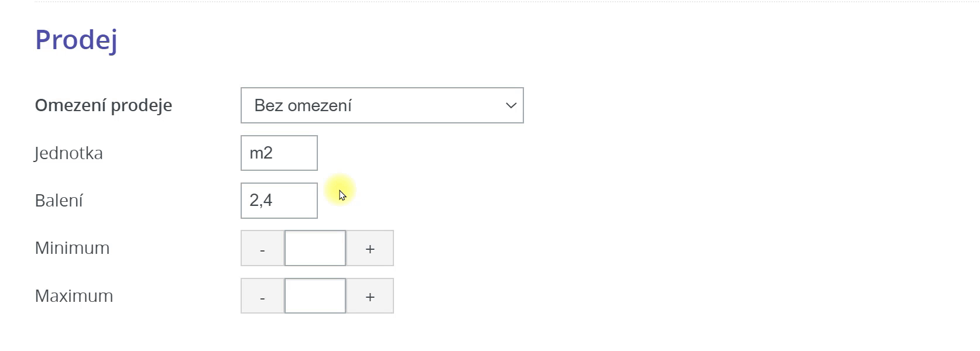The height and width of the screenshot is (351, 980).
Task: Click the 'Prodej' section heading
Action: click(x=76, y=40)
